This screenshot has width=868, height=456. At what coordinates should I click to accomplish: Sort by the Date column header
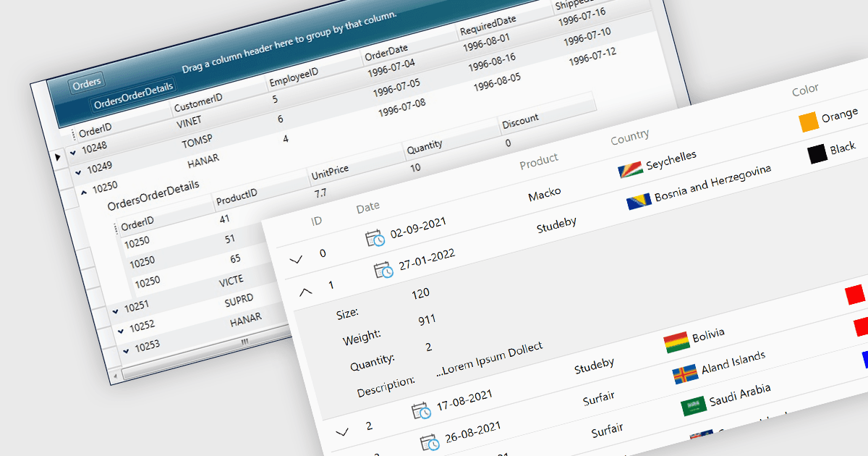[367, 208]
